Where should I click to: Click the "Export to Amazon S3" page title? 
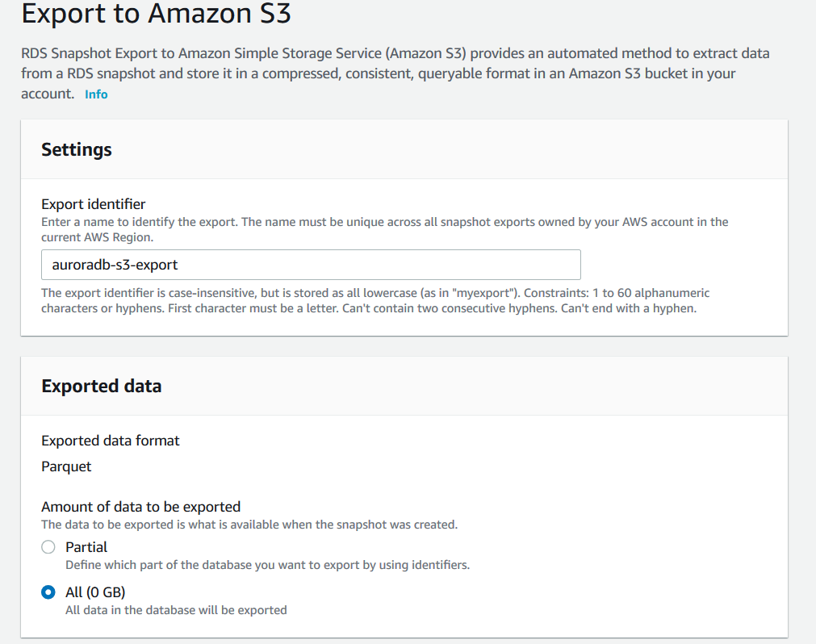(156, 15)
